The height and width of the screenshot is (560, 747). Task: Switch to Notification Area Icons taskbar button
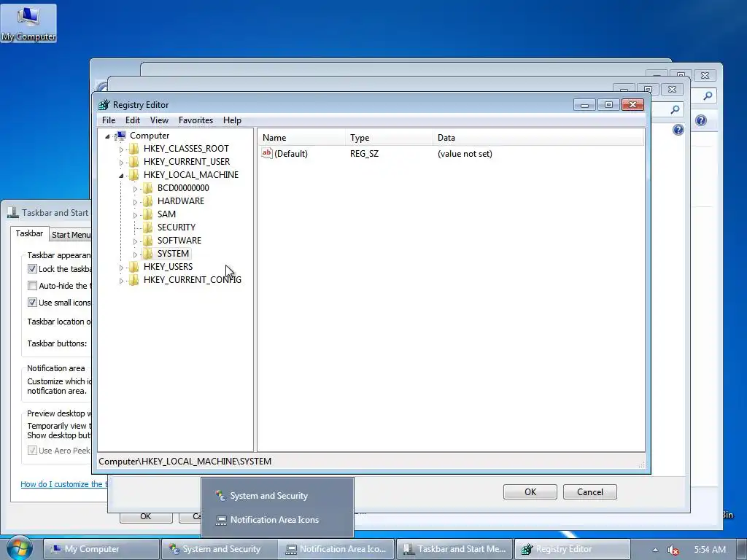click(337, 549)
